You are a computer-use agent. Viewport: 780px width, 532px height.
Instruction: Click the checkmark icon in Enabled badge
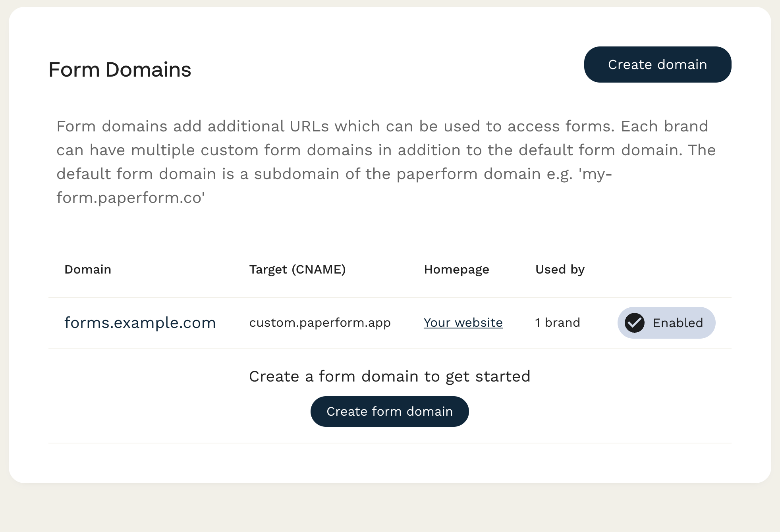tap(634, 323)
